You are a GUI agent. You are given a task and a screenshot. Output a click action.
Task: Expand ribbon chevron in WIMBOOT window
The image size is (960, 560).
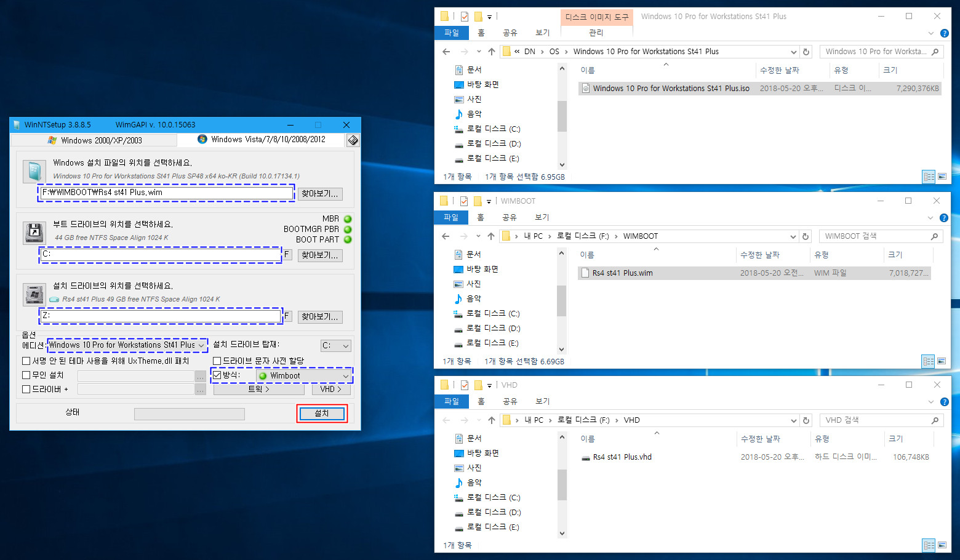[930, 218]
